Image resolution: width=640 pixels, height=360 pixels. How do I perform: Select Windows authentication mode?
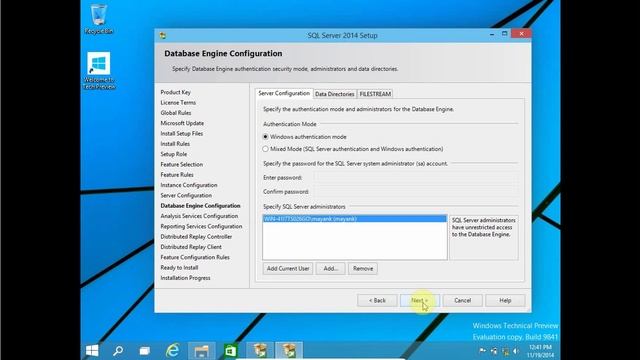pos(304,137)
